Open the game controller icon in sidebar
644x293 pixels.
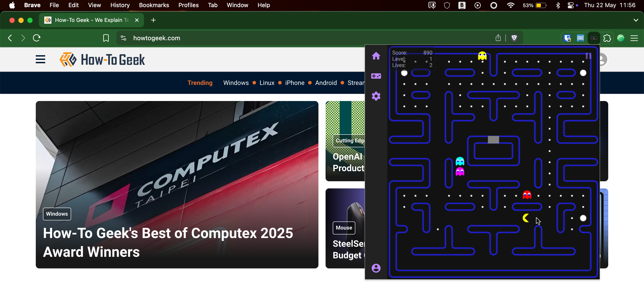pos(376,76)
